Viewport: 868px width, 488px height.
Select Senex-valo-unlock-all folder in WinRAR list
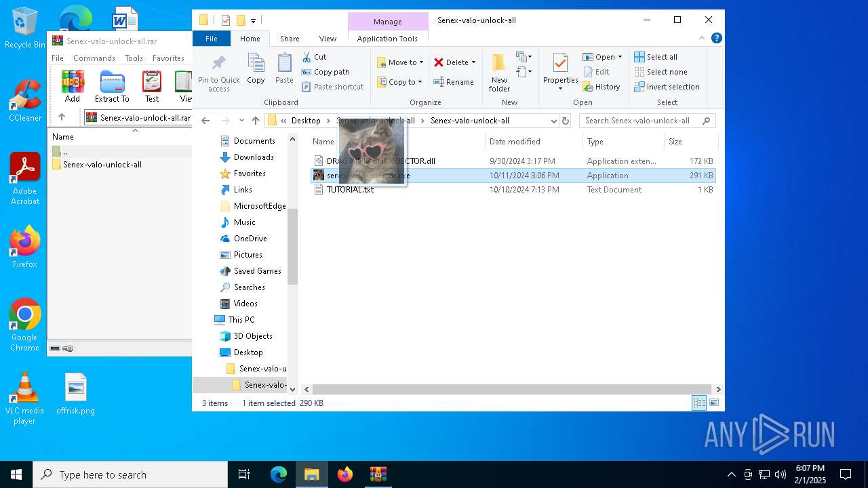point(102,165)
